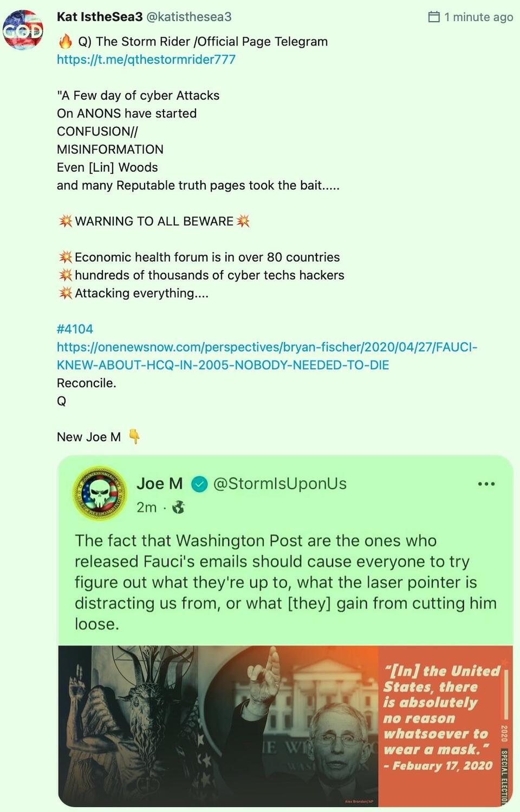
Task: Click the collision emoji before WARNING TO ALL
Action: pyautogui.click(x=66, y=221)
